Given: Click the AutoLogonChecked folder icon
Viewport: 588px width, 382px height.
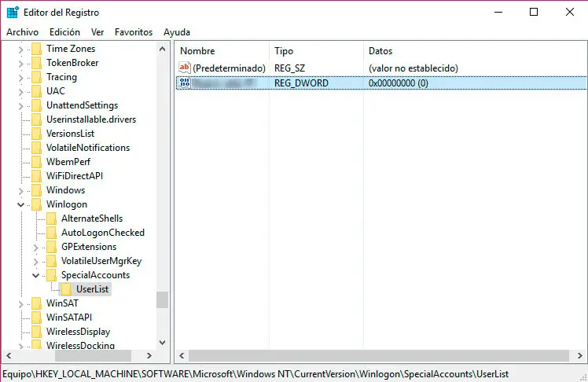Looking at the screenshot, I should (51, 233).
